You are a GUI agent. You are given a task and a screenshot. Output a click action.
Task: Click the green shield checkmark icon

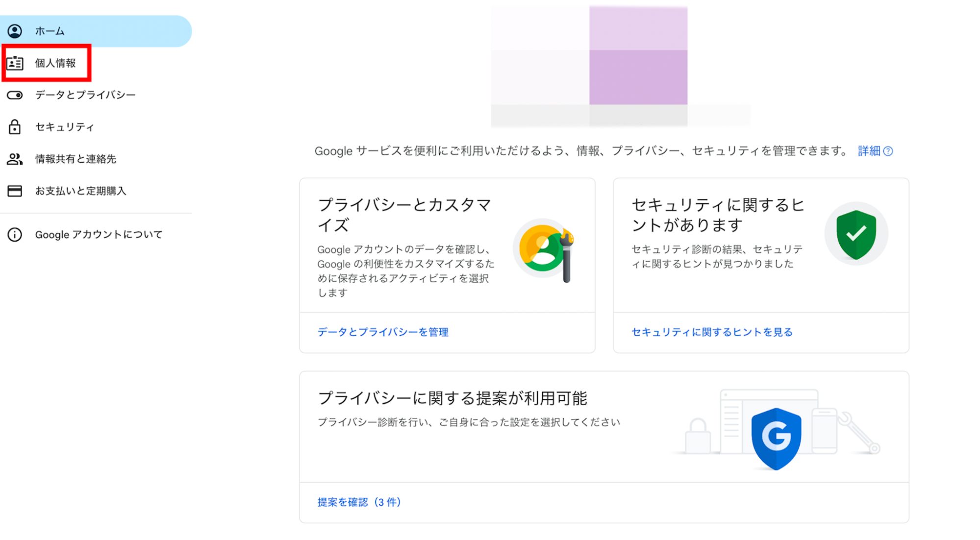tap(856, 234)
